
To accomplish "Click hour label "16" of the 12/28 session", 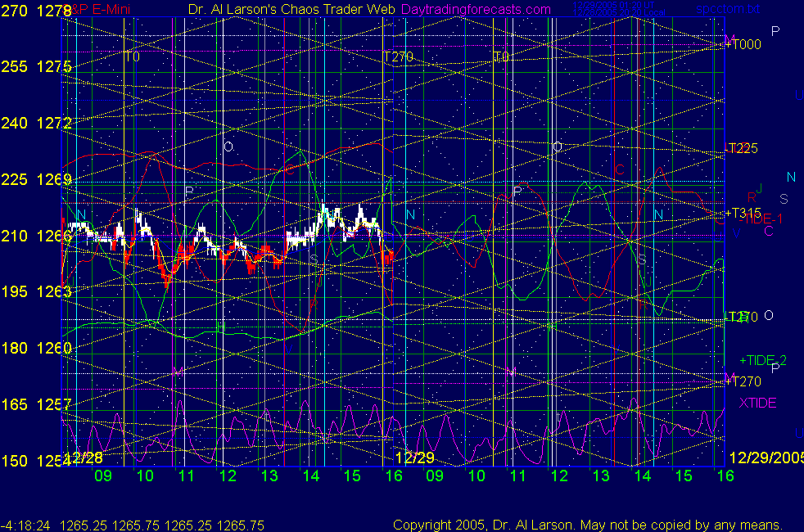I will click(394, 476).
